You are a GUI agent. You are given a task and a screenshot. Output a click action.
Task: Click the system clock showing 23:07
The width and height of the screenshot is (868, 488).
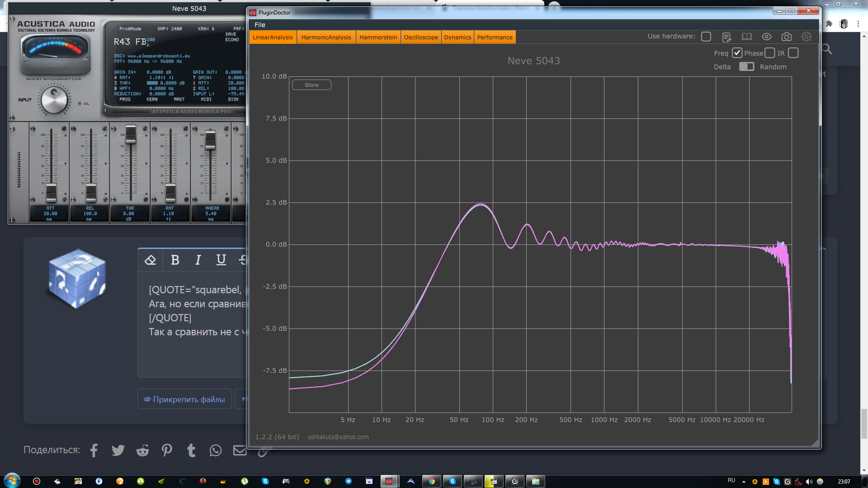tap(844, 482)
